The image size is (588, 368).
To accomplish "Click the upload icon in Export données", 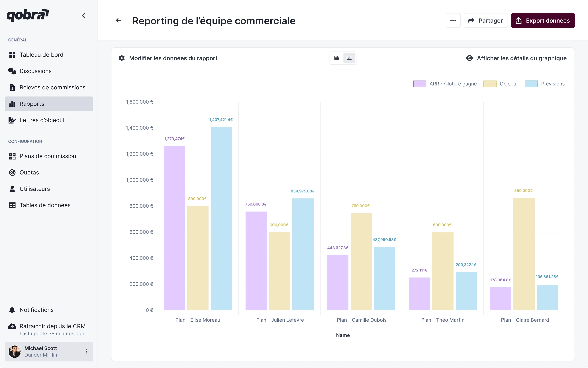I will [518, 20].
